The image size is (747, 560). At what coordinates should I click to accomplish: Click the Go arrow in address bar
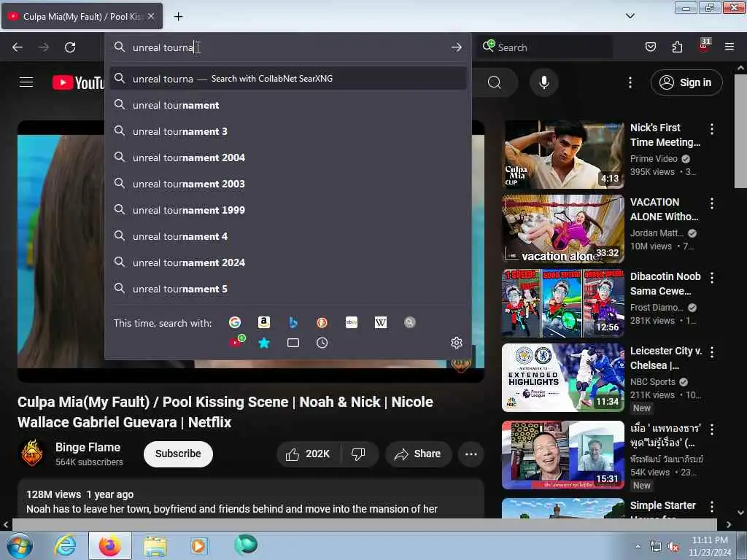[x=457, y=47]
